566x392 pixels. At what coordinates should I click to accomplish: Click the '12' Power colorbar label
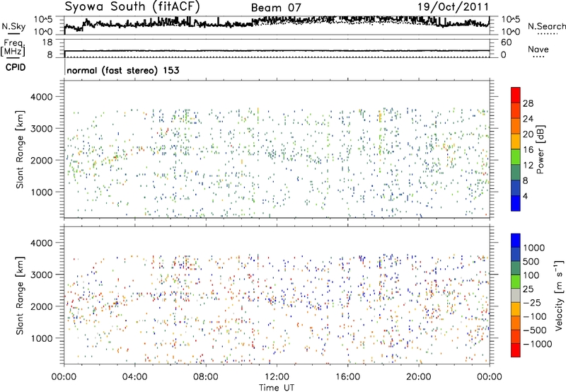click(x=528, y=166)
